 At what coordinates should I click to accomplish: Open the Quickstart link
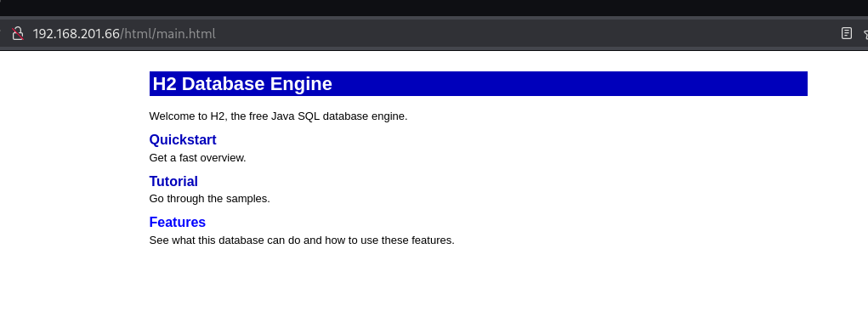tap(183, 139)
